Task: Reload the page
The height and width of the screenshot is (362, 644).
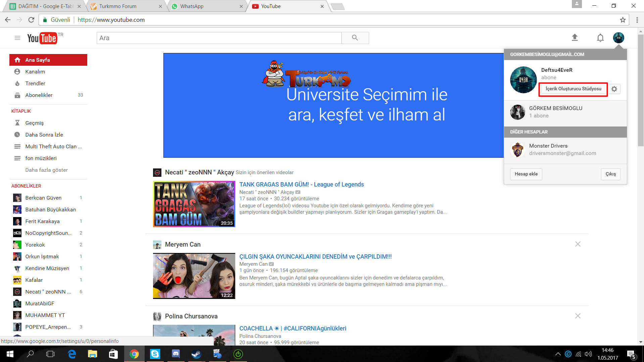Action: click(x=31, y=20)
